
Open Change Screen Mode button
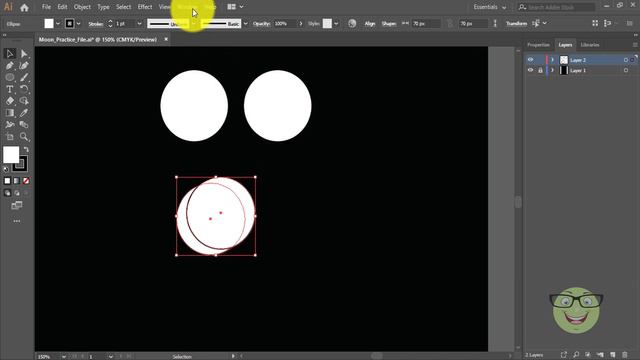(17, 205)
